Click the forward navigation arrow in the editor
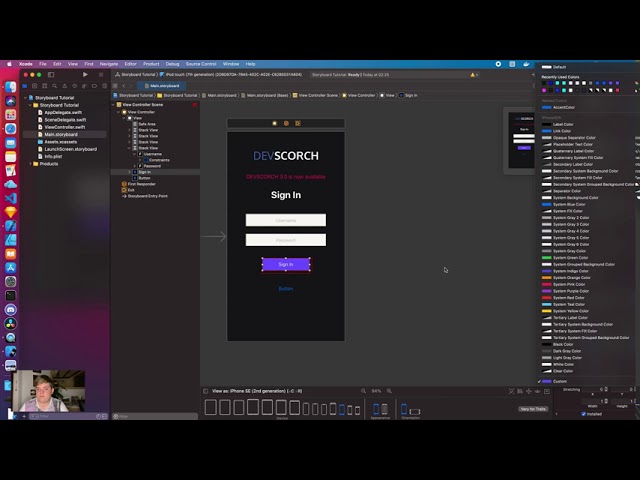This screenshot has height=480, width=640. 131,86
